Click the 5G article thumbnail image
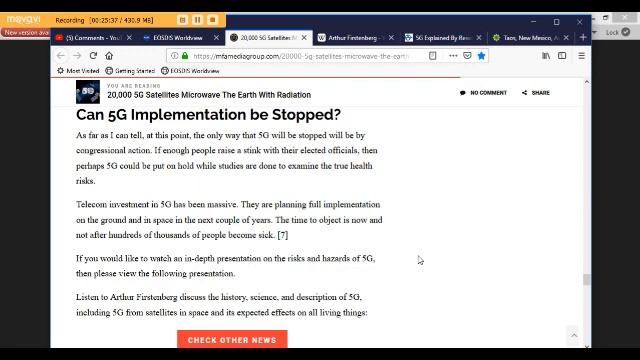Screen dimensions: 640x360 coord(88,92)
